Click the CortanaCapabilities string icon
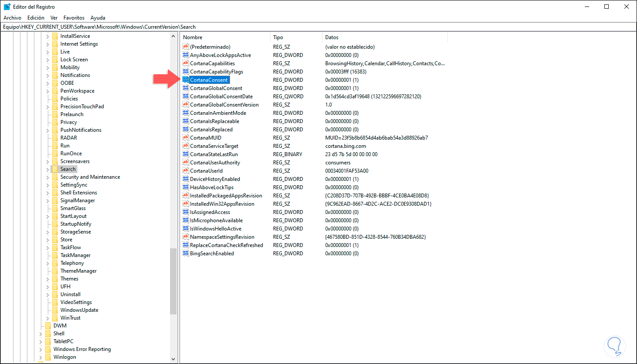 186,63
